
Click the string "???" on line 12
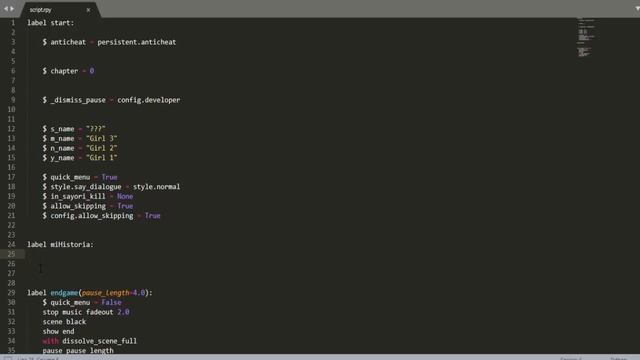96,129
